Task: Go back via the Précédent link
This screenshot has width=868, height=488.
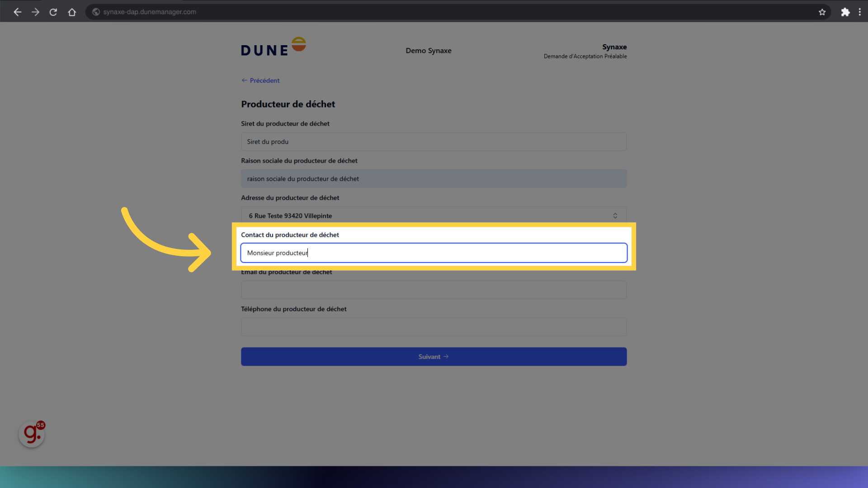Action: pos(260,80)
